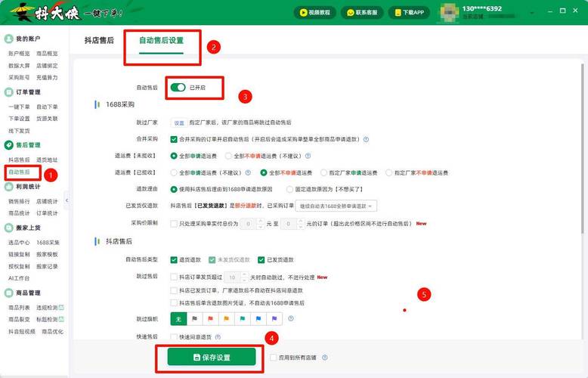
Task: Open 抖店售后 in the sidebar
Action: pyautogui.click(x=19, y=160)
